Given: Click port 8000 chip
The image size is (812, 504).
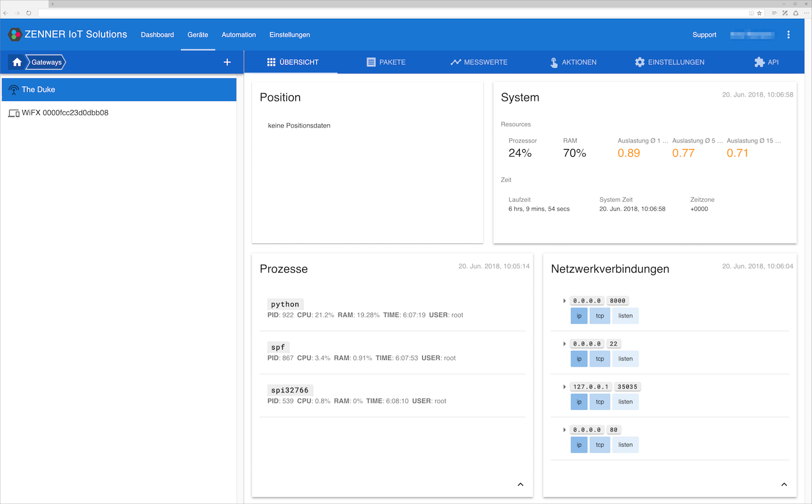Looking at the screenshot, I should pyautogui.click(x=618, y=301).
